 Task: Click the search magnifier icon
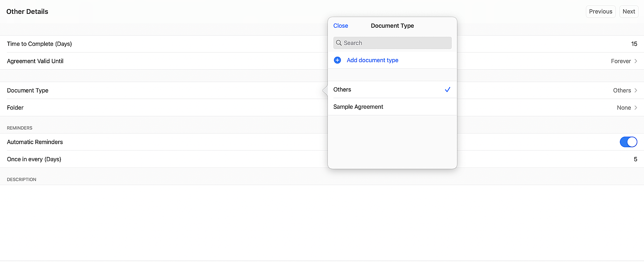(x=339, y=43)
